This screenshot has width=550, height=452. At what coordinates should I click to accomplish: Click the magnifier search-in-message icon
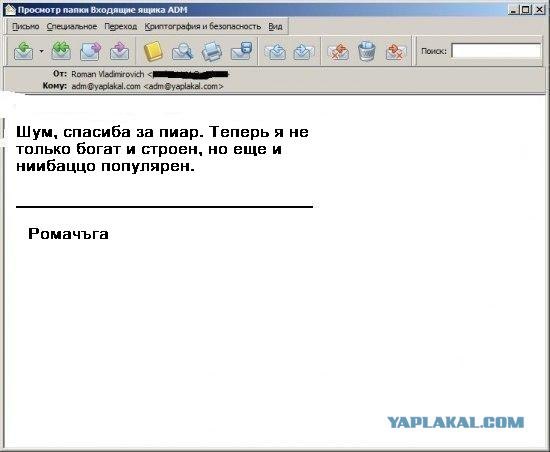click(182, 51)
